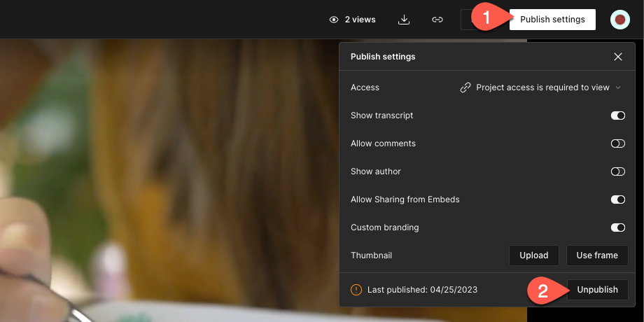Enable Show author switch
The width and height of the screenshot is (644, 322).
(617, 171)
